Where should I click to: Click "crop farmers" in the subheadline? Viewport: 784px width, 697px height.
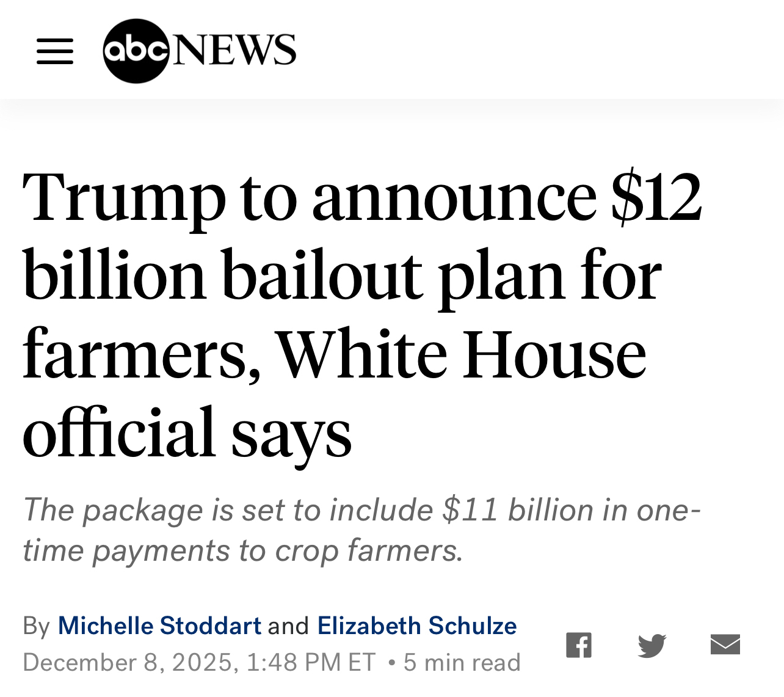tap(365, 550)
